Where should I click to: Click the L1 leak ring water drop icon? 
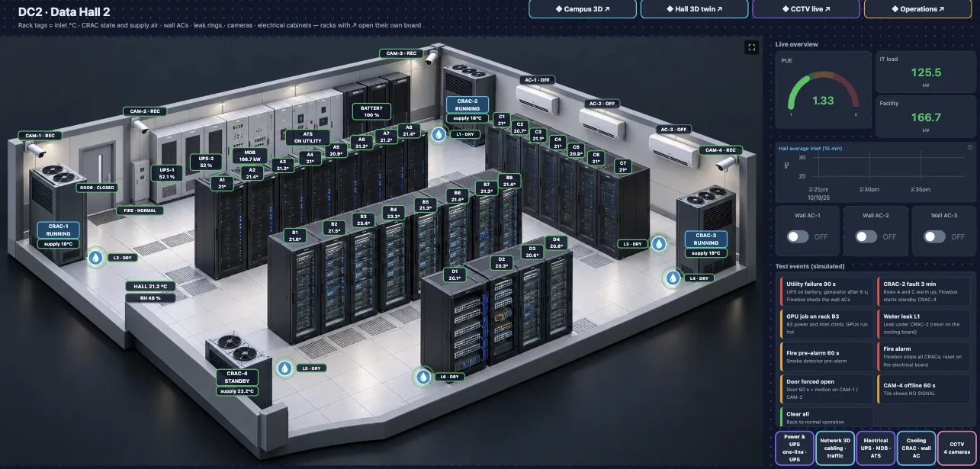click(439, 134)
